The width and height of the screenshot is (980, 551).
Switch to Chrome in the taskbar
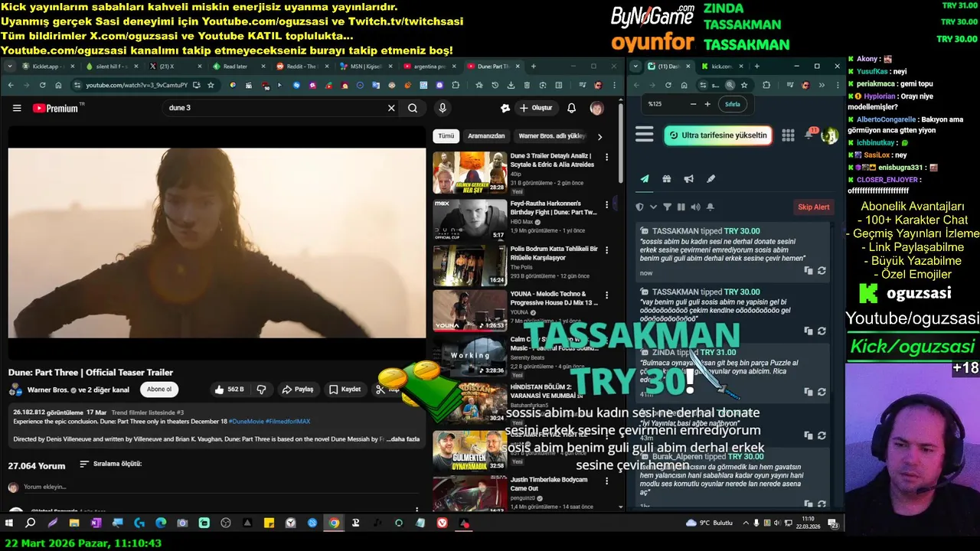(334, 523)
